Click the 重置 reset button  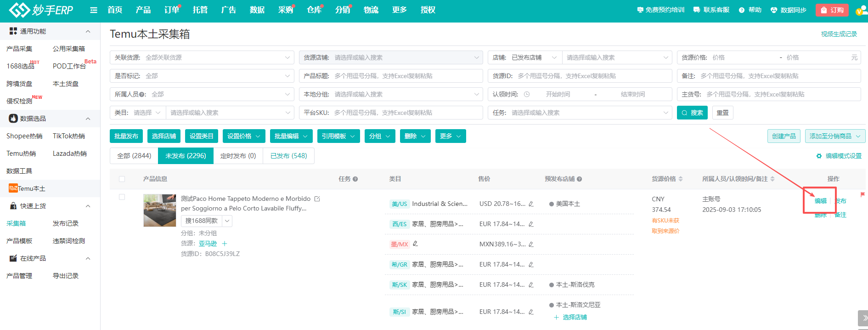click(723, 113)
